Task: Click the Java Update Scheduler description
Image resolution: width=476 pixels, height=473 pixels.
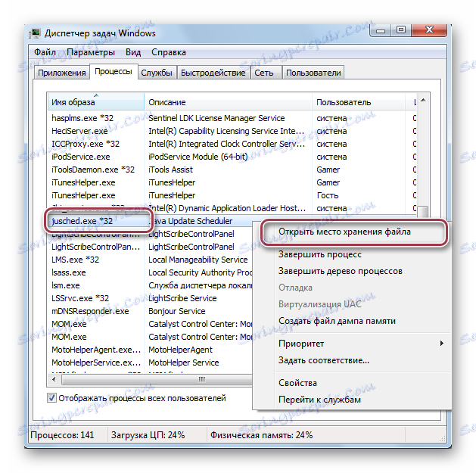Action: (191, 221)
